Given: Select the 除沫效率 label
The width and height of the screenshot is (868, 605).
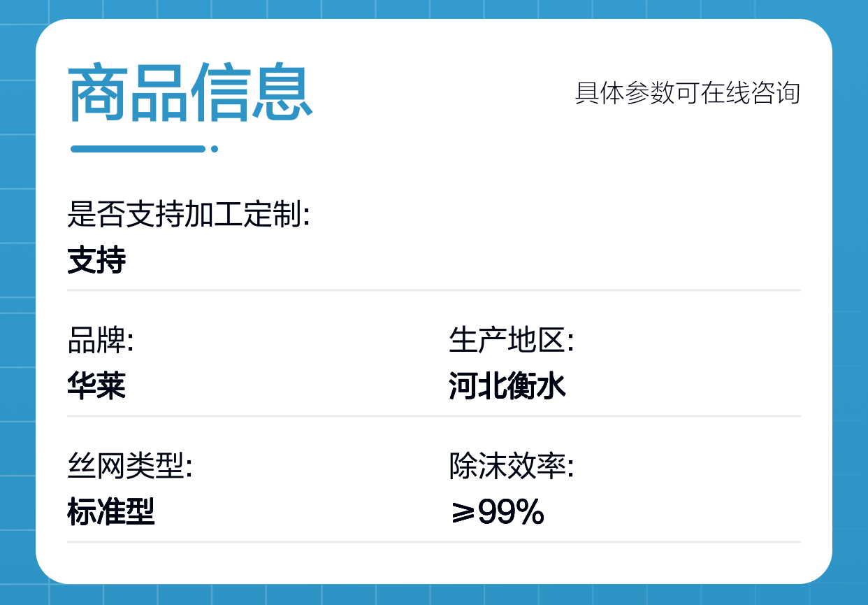Looking at the screenshot, I should pos(511,467).
